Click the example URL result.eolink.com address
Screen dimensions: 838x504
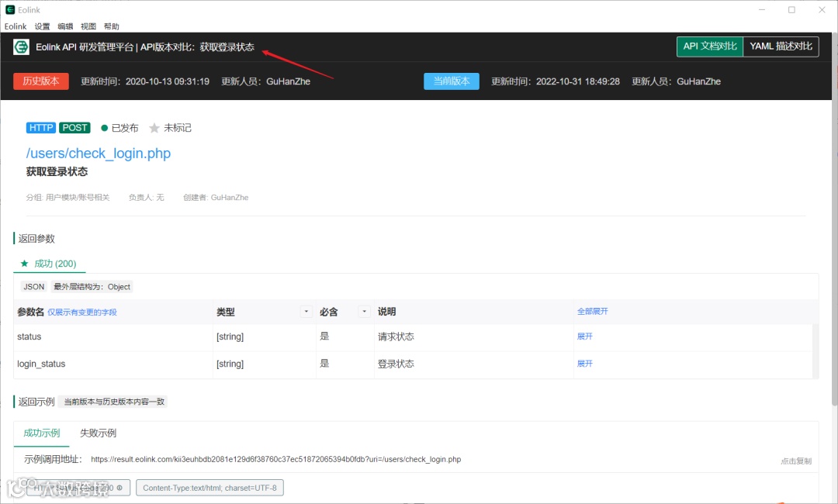click(275, 459)
